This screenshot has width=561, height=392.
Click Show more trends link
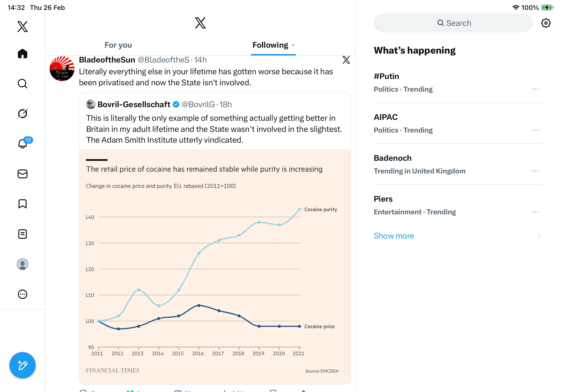394,235
